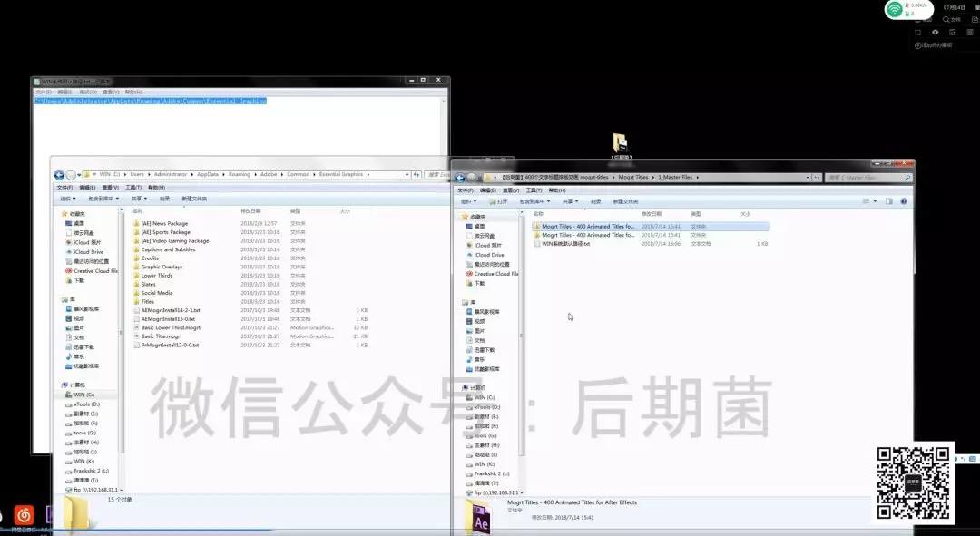Open the [AE] News Package folder

point(164,223)
